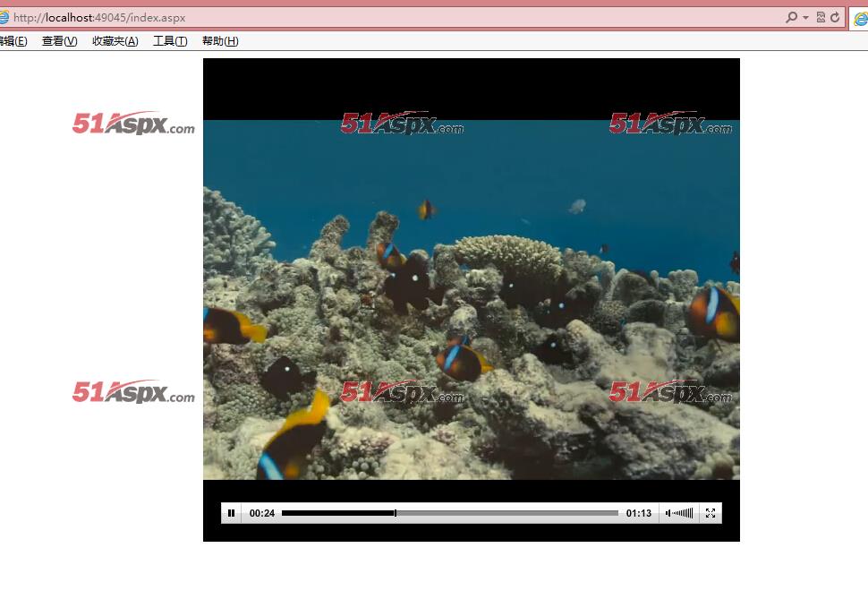Click the coral reef video frame
Viewport: 868px width, 599px height.
471,300
